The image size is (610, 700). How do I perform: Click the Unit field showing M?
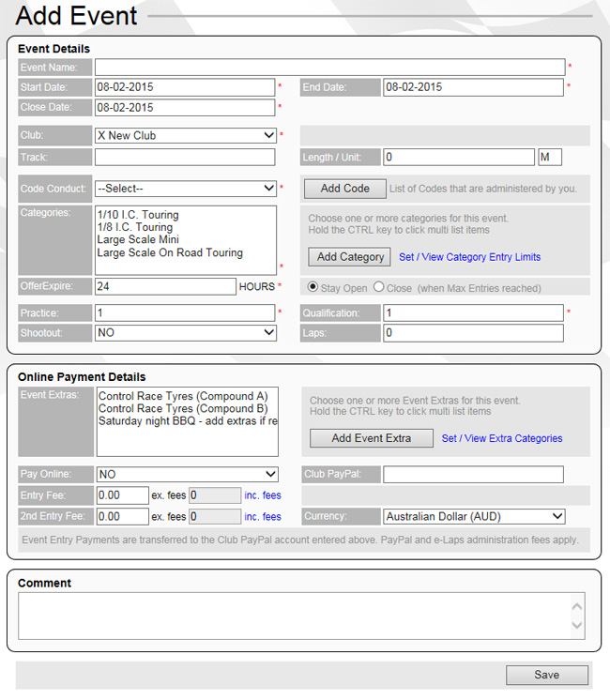click(550, 157)
